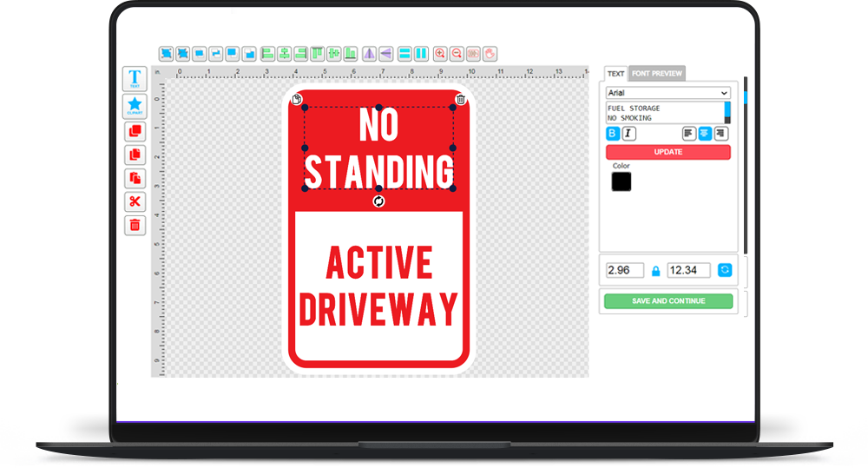Click the red scissors cut icon

coord(135,202)
